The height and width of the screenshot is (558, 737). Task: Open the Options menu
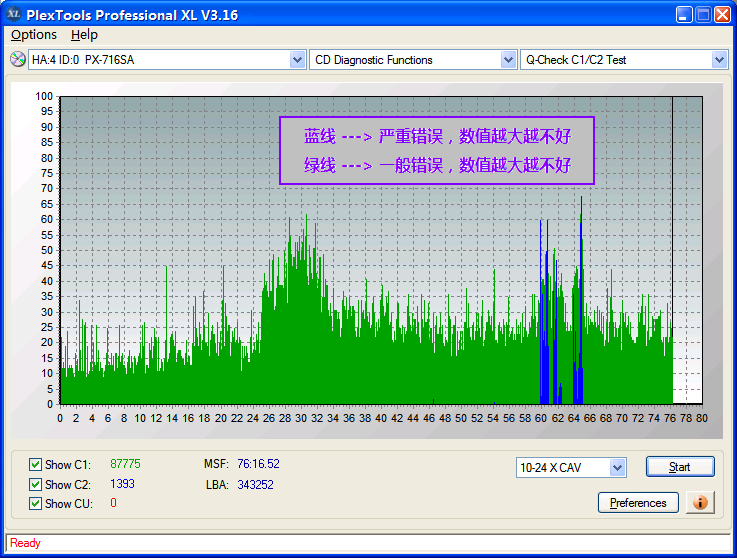point(34,35)
